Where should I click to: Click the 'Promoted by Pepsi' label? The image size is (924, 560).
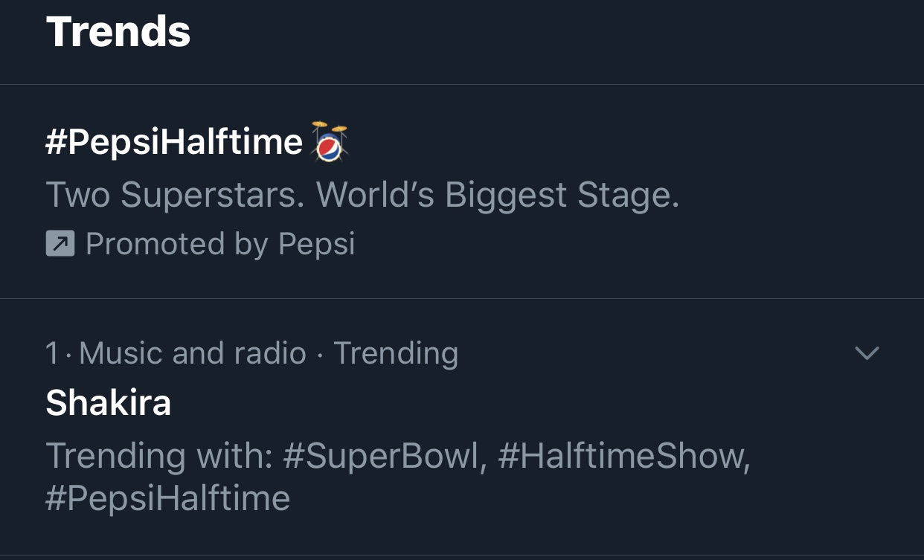tap(220, 244)
